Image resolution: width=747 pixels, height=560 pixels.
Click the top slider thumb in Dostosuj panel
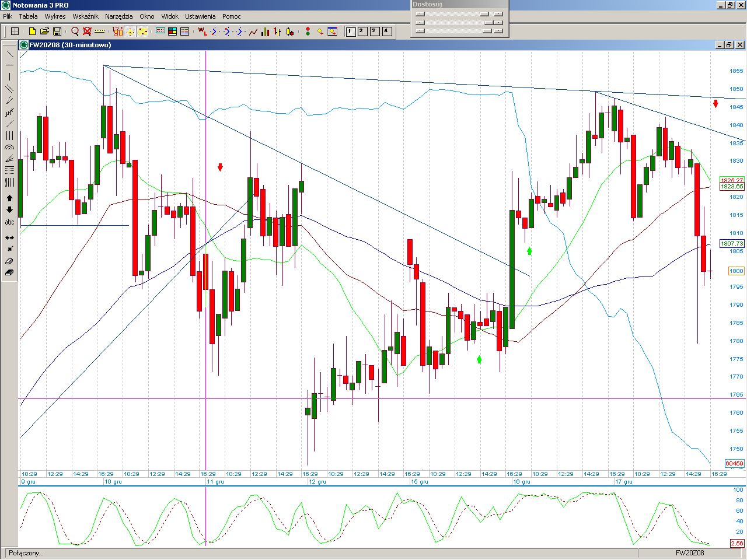click(484, 14)
